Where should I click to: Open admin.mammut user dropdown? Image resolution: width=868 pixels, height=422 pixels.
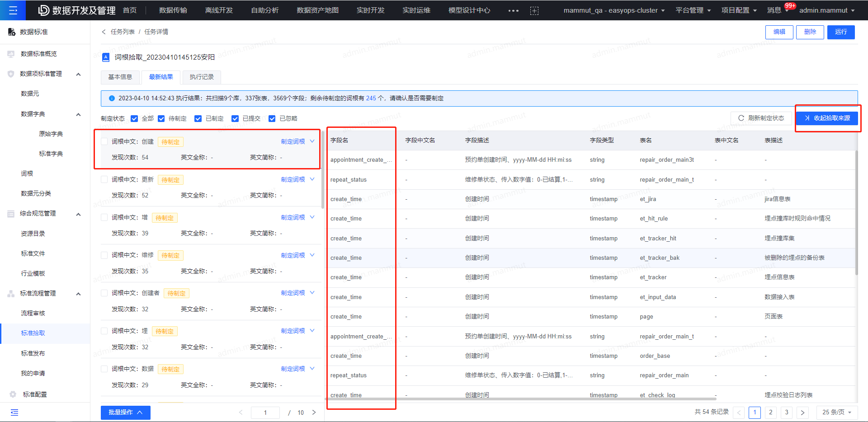(827, 10)
